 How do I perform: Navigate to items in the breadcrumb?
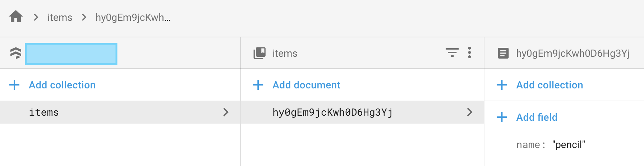(x=60, y=17)
